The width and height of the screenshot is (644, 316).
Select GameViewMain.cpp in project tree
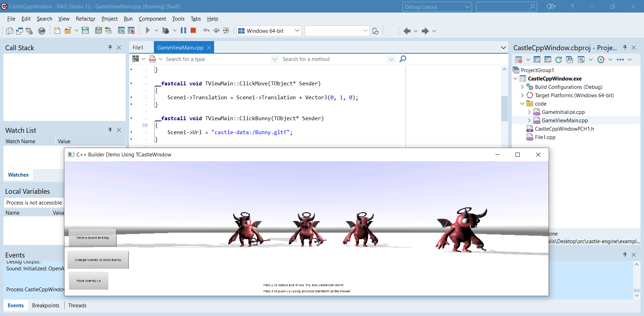(x=565, y=121)
